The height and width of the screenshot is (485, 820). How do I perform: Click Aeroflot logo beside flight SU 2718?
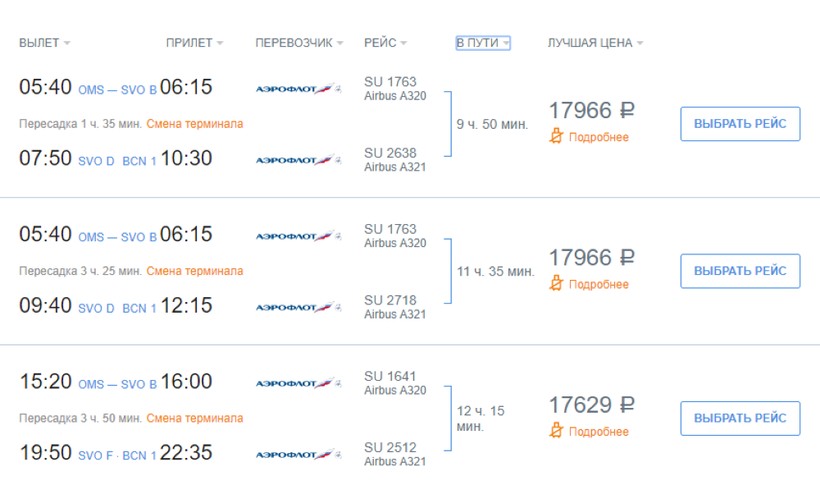(298, 307)
